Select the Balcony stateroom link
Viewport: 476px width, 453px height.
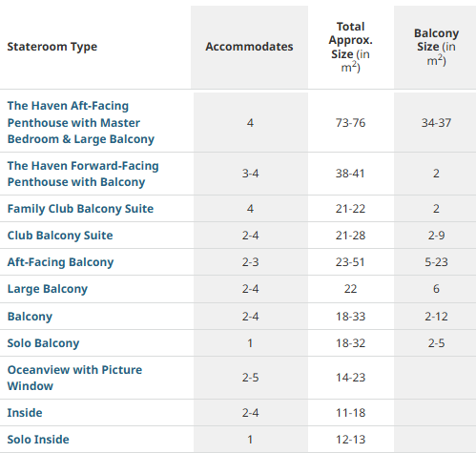[x=30, y=317]
